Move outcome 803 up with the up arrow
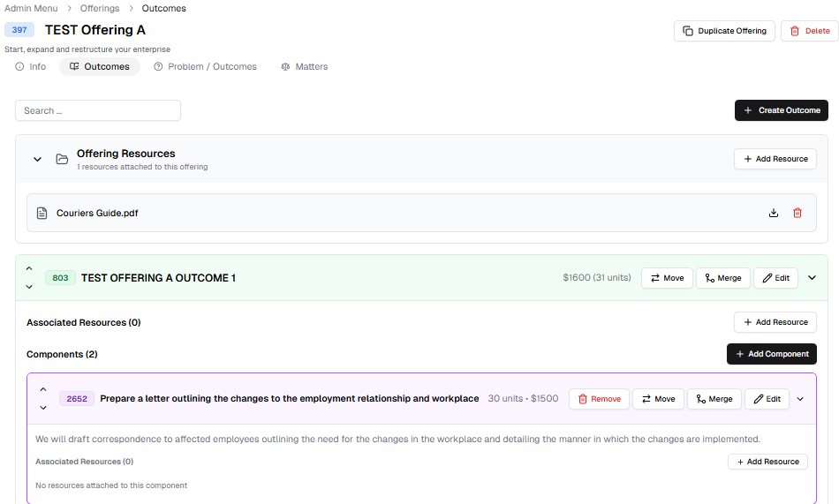The width and height of the screenshot is (839, 504). click(x=29, y=268)
